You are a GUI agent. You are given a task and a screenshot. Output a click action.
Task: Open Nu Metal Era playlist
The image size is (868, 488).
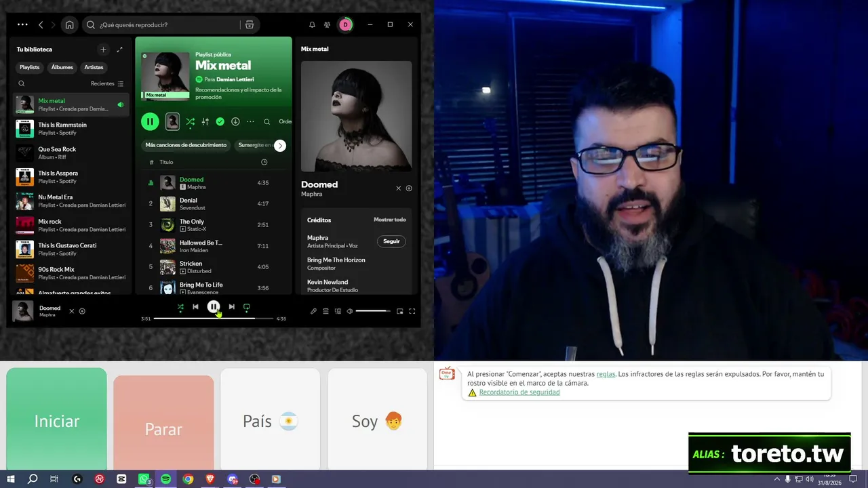point(71,201)
